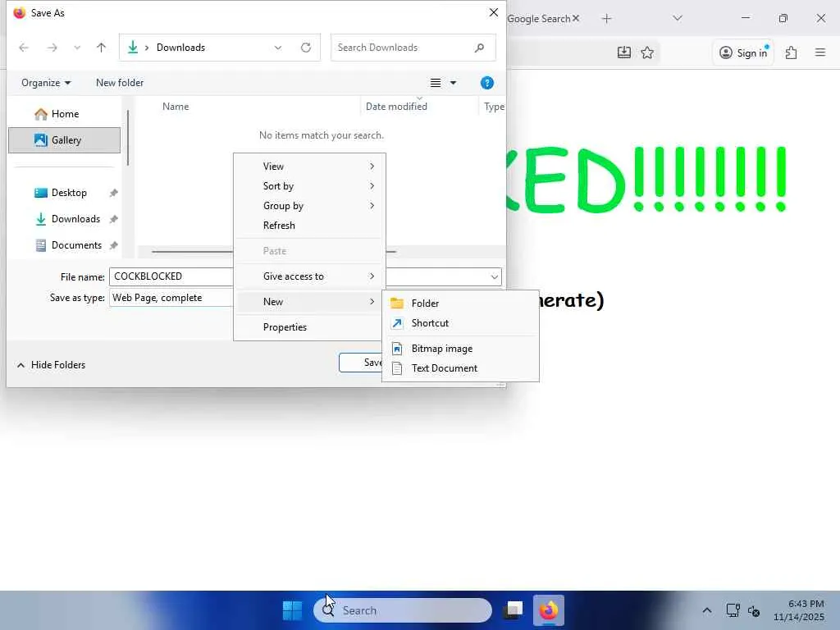Choose Properties in the context menu

[309, 327]
